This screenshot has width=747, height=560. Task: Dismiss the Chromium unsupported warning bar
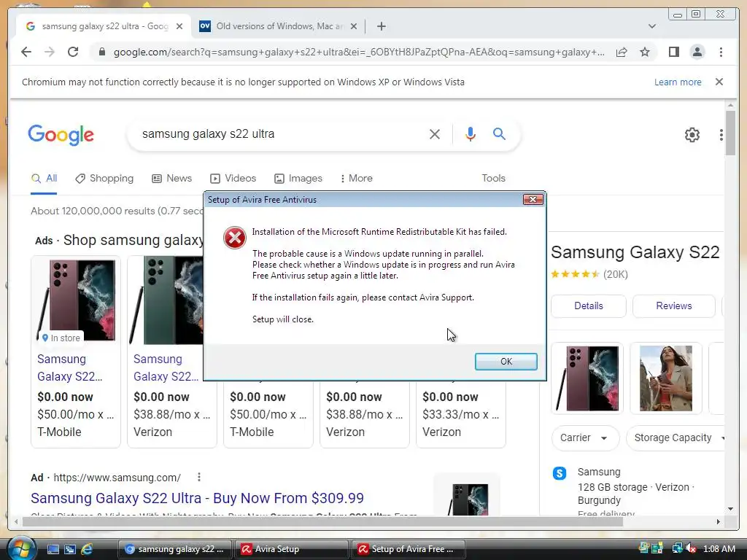[719, 82]
